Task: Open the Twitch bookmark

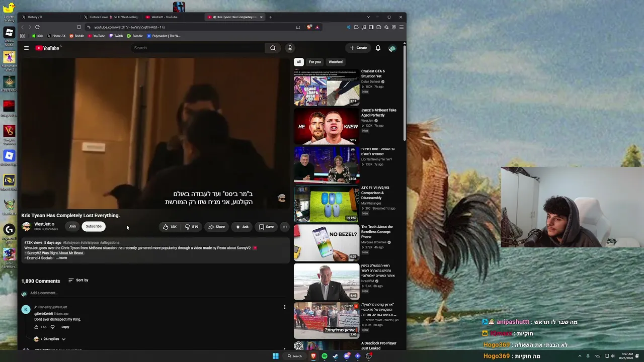Action: [x=116, y=36]
